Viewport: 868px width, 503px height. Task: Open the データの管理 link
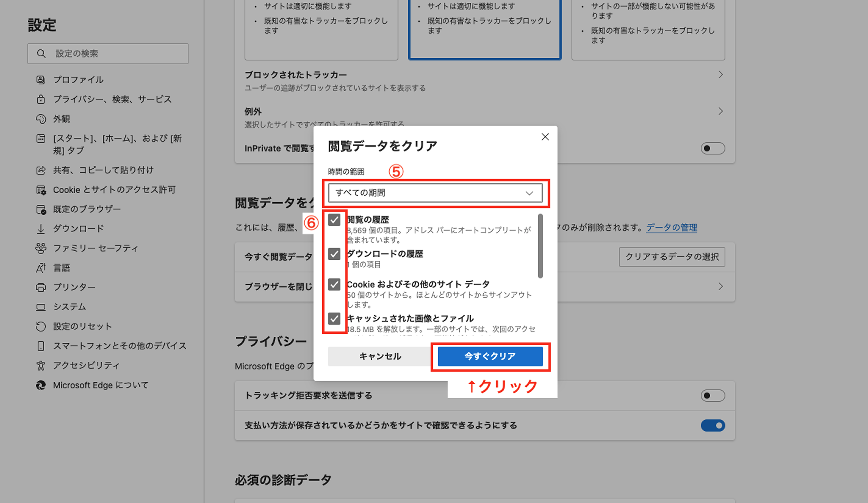tap(671, 227)
